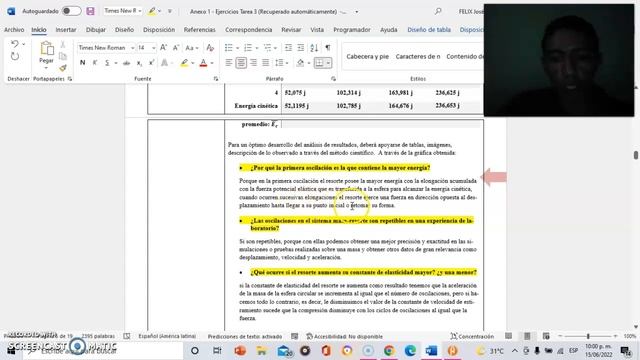Click the borders grid icon
Viewport: 640px width, 360px height.
(319, 63)
